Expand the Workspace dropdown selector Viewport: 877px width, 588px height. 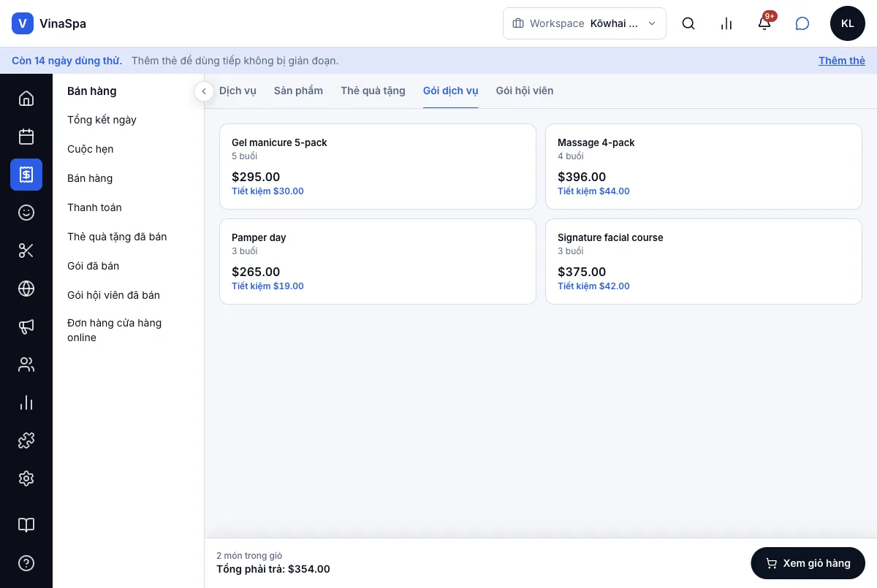[x=585, y=23]
